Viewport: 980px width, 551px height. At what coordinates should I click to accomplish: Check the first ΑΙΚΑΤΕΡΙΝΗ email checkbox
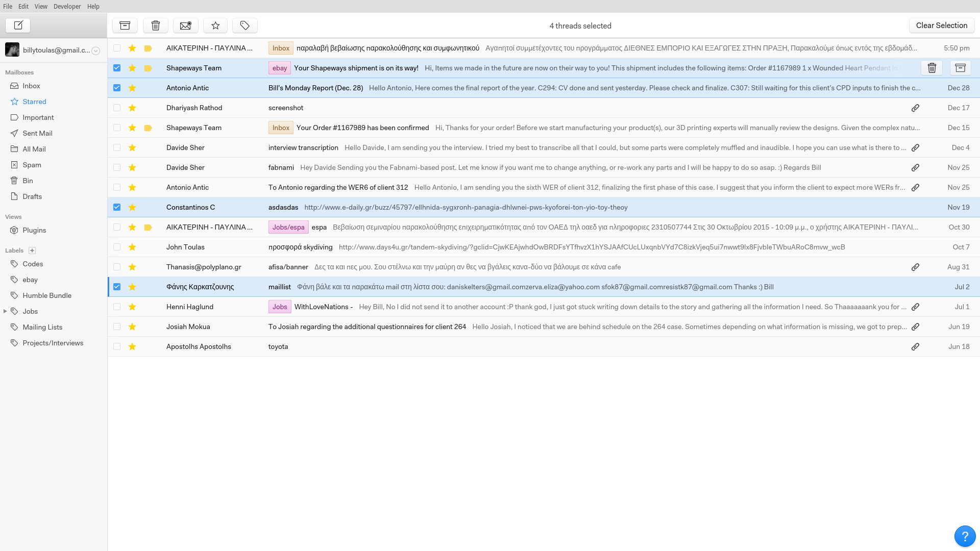click(x=117, y=48)
